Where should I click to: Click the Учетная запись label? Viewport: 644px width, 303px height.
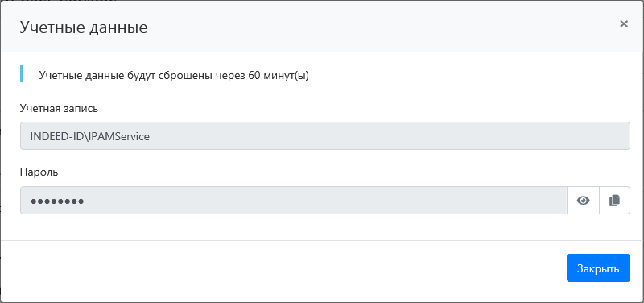(59, 109)
